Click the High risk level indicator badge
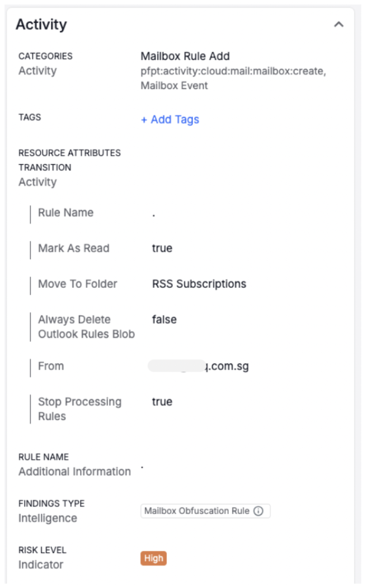 pyautogui.click(x=153, y=558)
